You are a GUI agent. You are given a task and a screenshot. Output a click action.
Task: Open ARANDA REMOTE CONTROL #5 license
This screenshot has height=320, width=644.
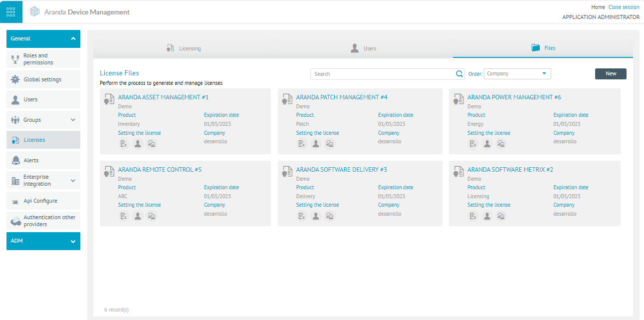pyautogui.click(x=160, y=170)
